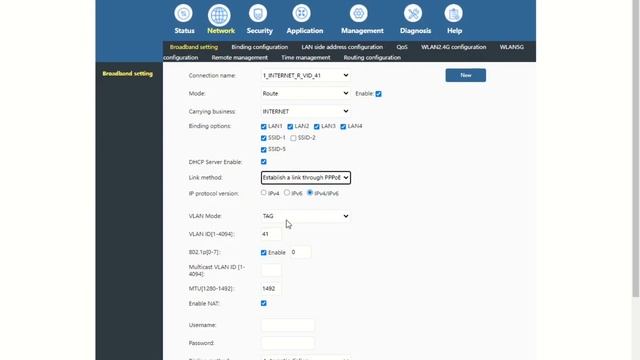
Task: Click the Multicast VLAN ID field
Action: [x=271, y=270]
